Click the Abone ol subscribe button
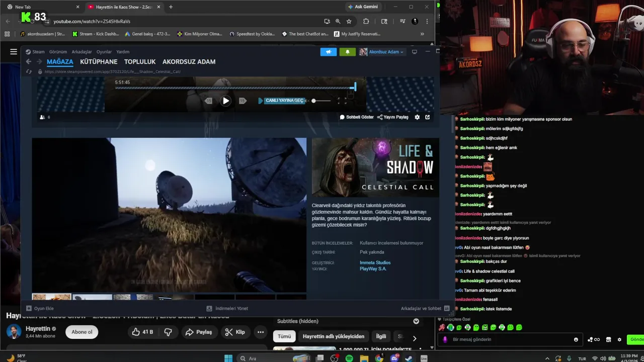Viewport: 644px width, 362px height. (x=82, y=332)
